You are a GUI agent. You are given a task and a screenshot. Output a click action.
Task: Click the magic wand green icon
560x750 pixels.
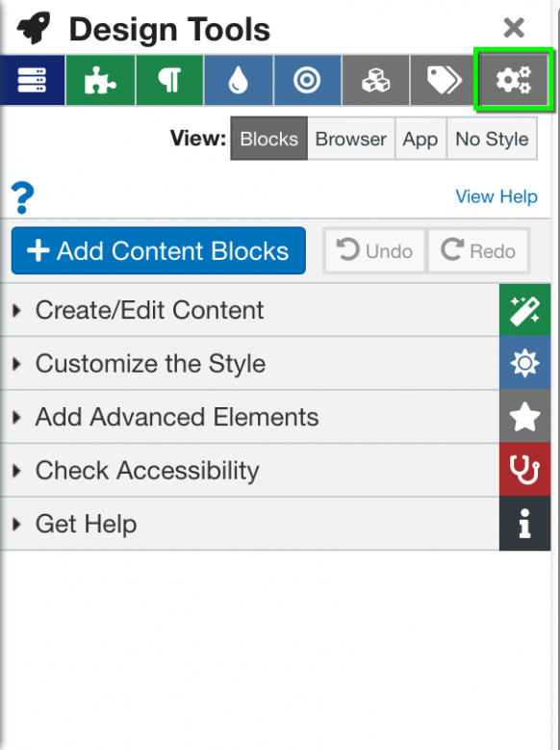click(524, 310)
